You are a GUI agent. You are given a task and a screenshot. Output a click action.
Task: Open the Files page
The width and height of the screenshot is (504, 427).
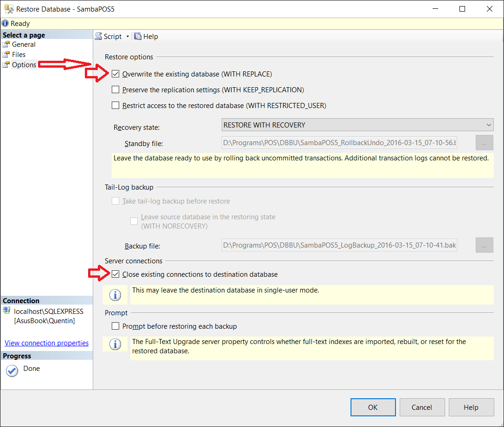(19, 55)
